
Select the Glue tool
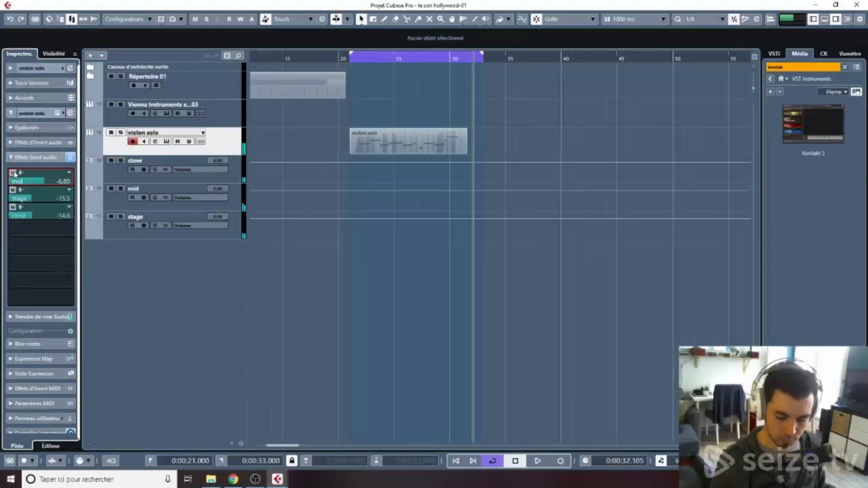click(418, 19)
